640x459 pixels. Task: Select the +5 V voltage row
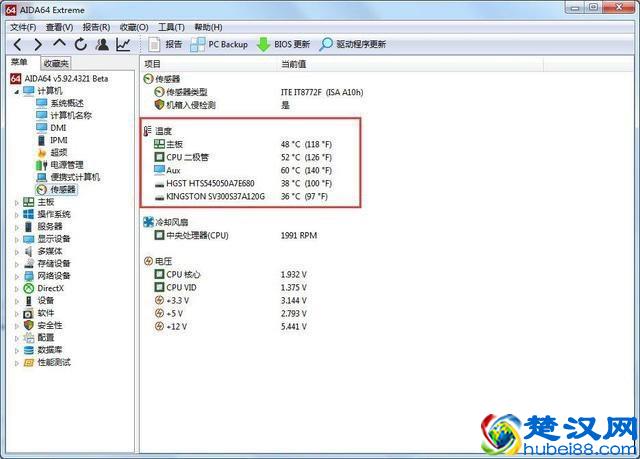pyautogui.click(x=230, y=313)
